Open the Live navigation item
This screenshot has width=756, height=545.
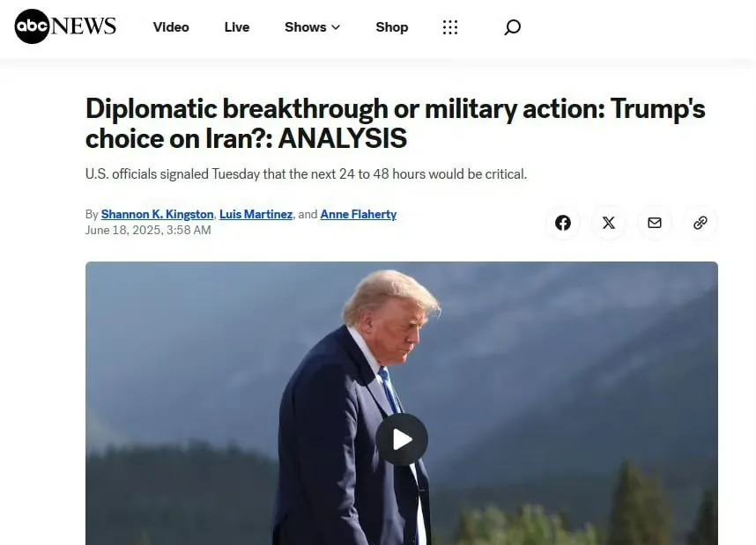[237, 27]
